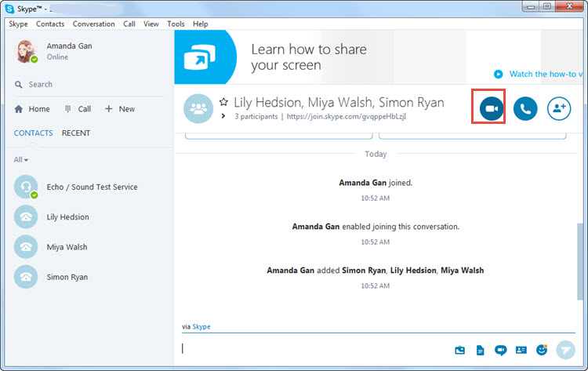Go to Home in sidebar
Screen dimensions: 588x371
[32, 109]
